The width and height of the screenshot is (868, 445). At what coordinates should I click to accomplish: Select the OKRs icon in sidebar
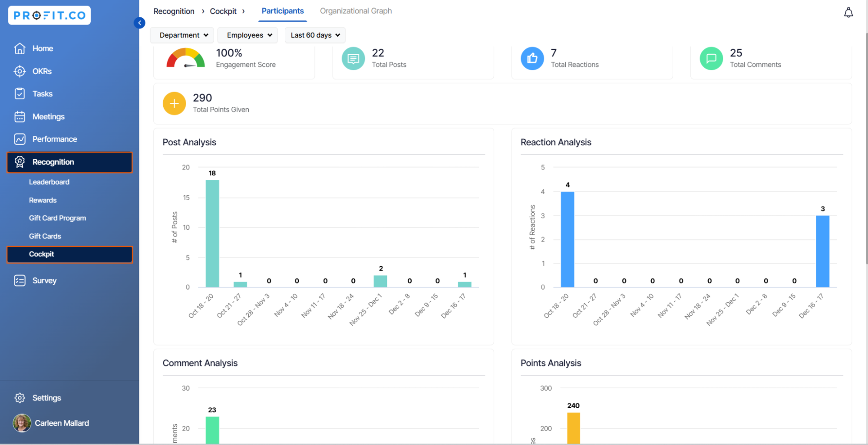(20, 71)
